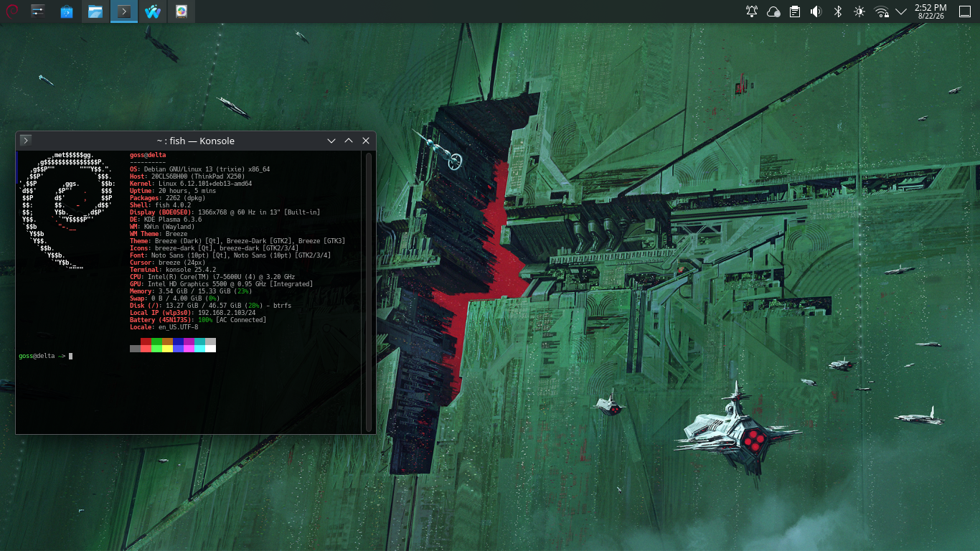Click the "Kernel: Linux 6.12.101+deb13-amd64" line
Screen dimensions: 980x551
point(191,184)
